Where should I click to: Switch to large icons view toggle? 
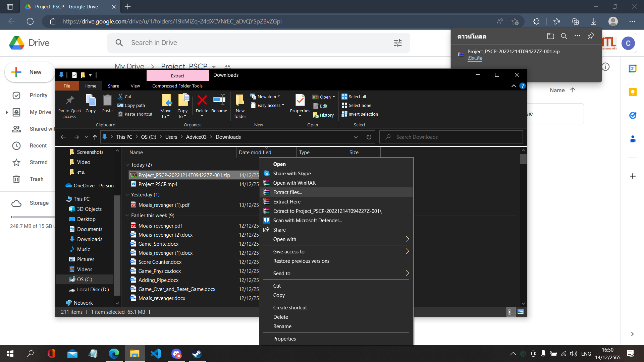pyautogui.click(x=521, y=312)
